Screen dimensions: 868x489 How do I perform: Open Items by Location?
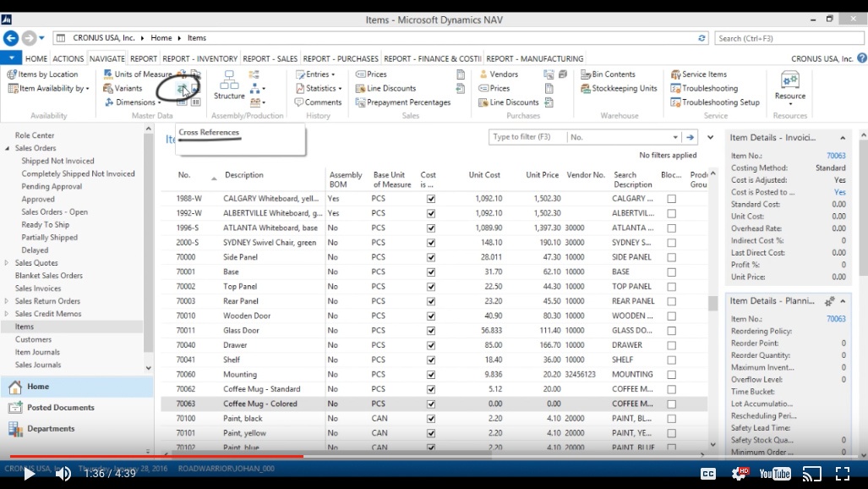point(42,74)
